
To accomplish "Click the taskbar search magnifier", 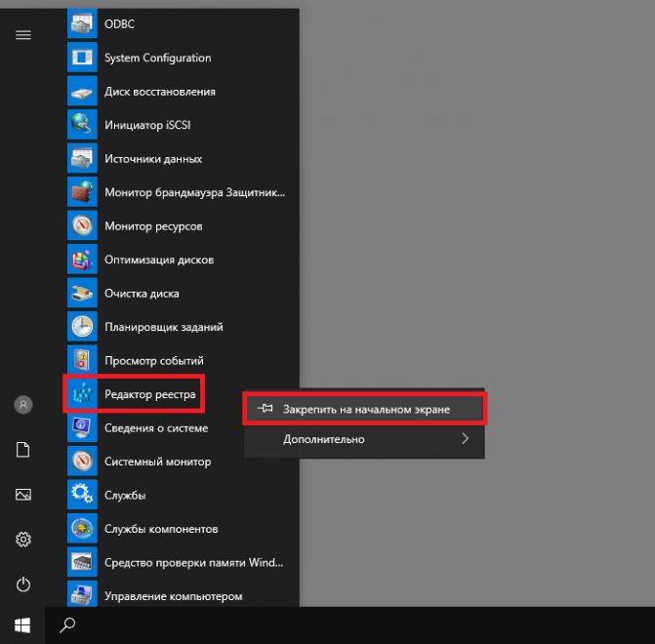I will pos(67,625).
